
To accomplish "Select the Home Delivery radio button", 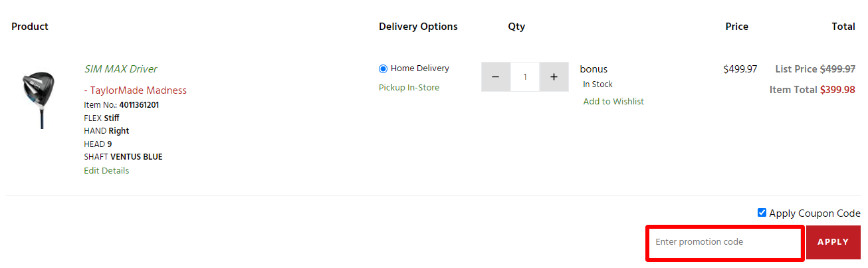I will (x=383, y=68).
